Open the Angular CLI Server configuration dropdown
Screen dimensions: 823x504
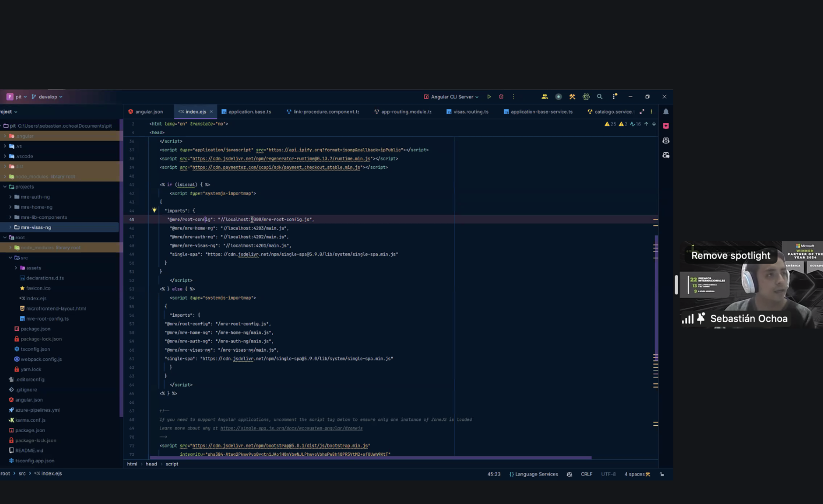(451, 97)
